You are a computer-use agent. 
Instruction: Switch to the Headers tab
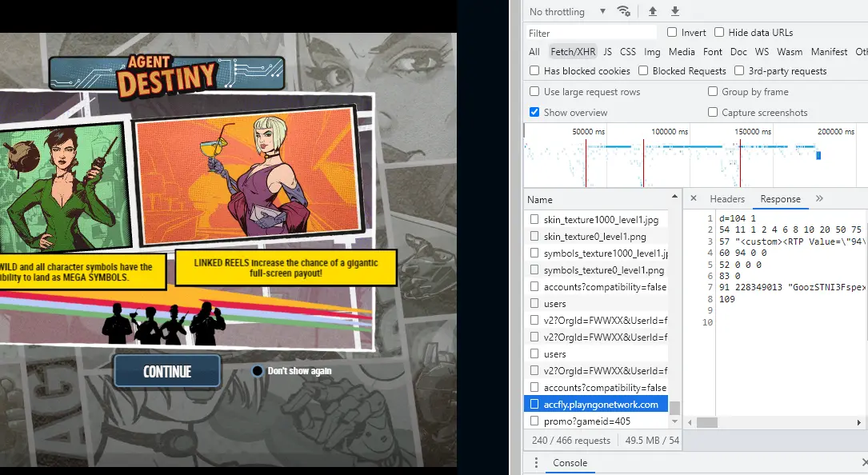[x=727, y=199]
